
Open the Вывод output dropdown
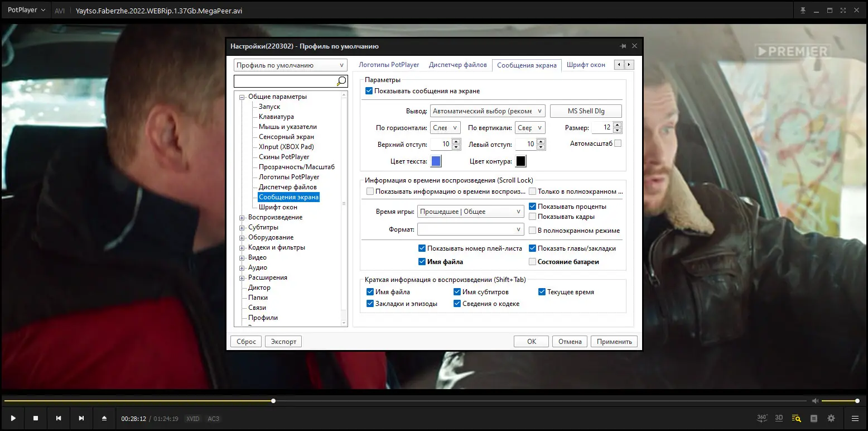click(488, 111)
